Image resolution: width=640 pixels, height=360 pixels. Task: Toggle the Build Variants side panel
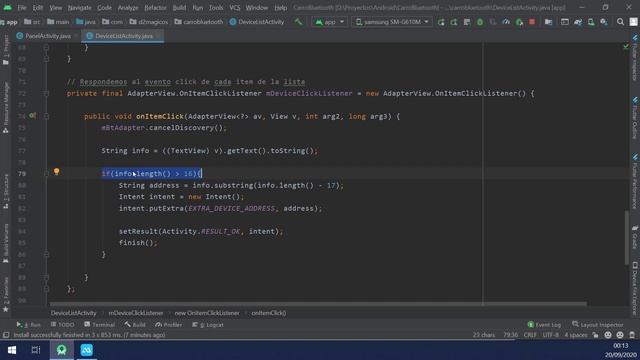6,243
